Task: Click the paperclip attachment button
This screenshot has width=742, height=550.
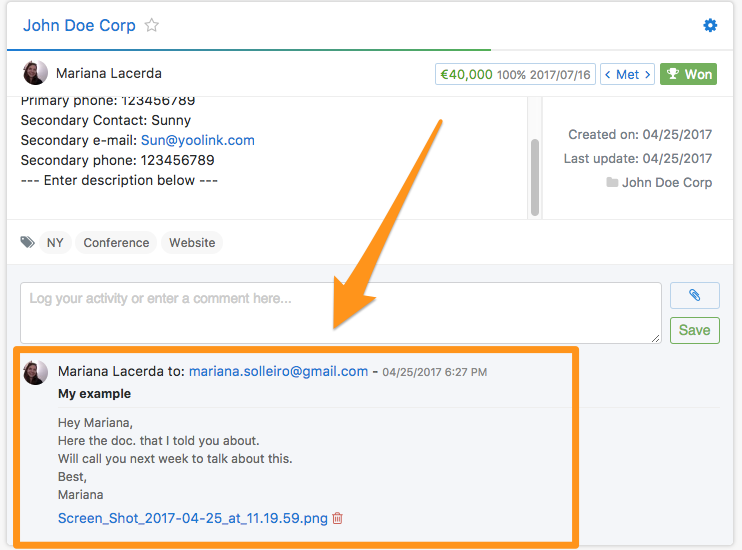Action: coord(694,296)
